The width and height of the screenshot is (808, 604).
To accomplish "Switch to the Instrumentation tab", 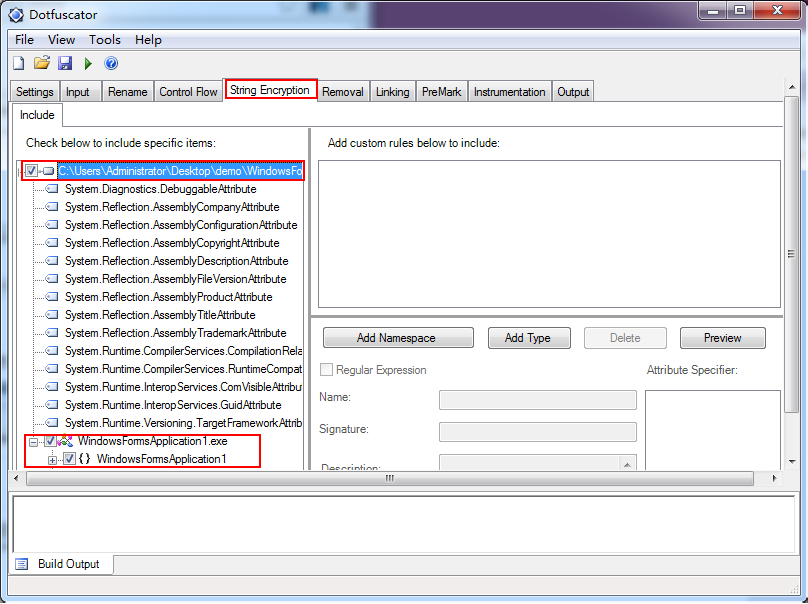I will tap(509, 92).
